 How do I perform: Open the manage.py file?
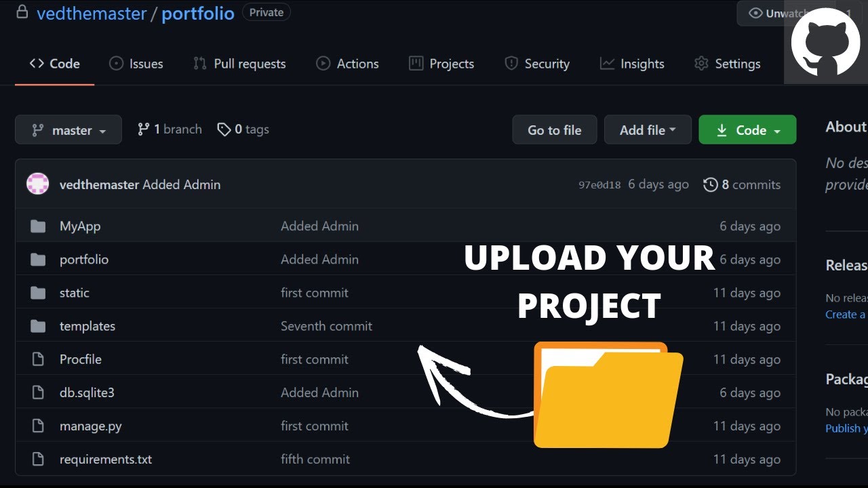tap(91, 426)
